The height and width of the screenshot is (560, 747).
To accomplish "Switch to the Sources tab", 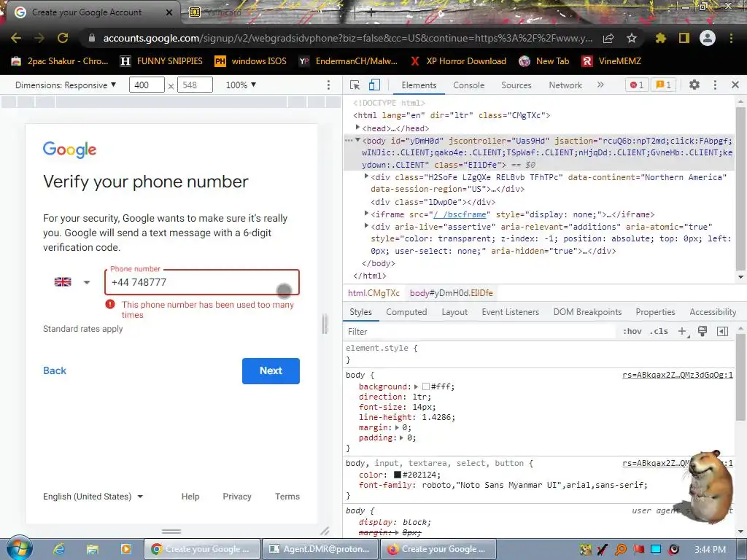I will click(516, 85).
